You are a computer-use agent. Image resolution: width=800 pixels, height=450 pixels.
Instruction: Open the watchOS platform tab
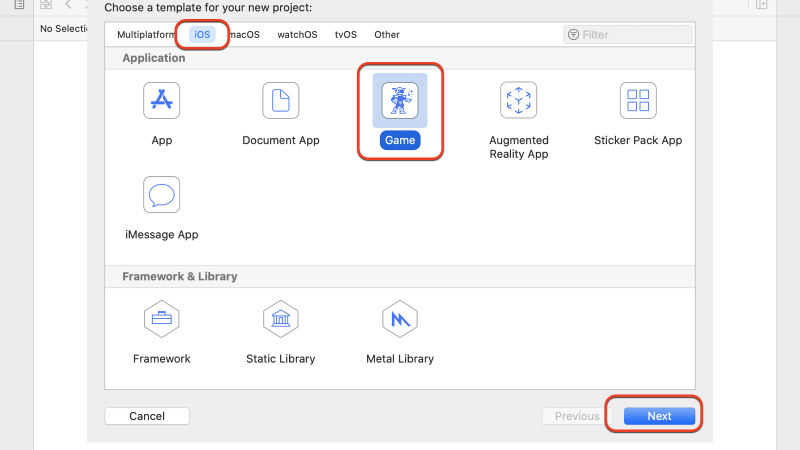(x=297, y=35)
